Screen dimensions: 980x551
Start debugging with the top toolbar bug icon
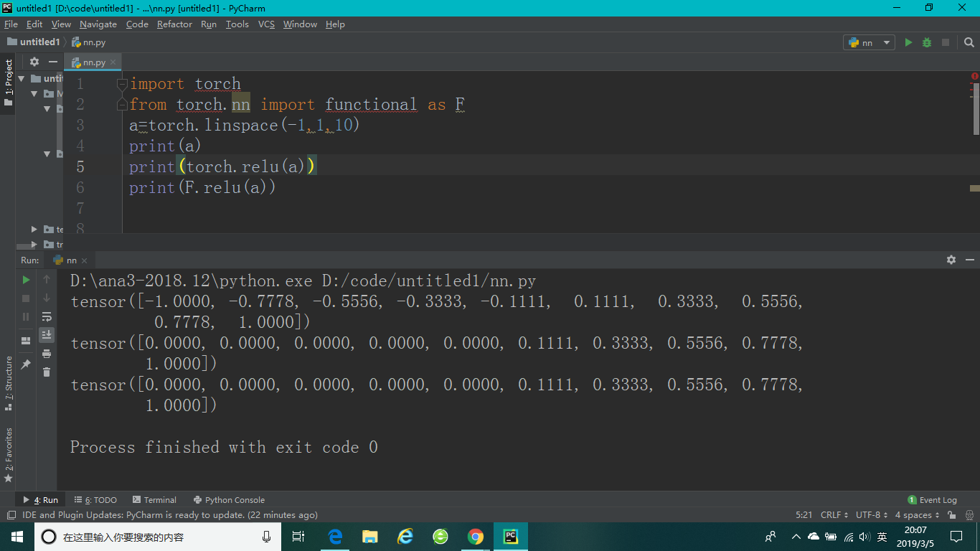(927, 42)
